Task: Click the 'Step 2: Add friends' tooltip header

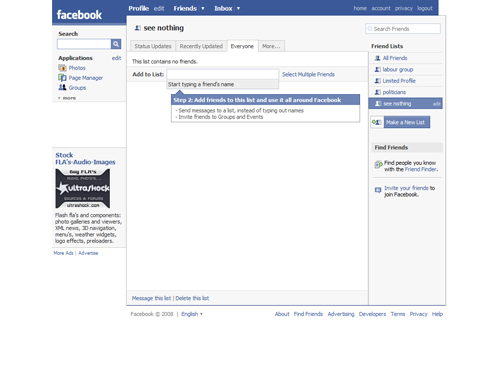Action: click(x=265, y=100)
